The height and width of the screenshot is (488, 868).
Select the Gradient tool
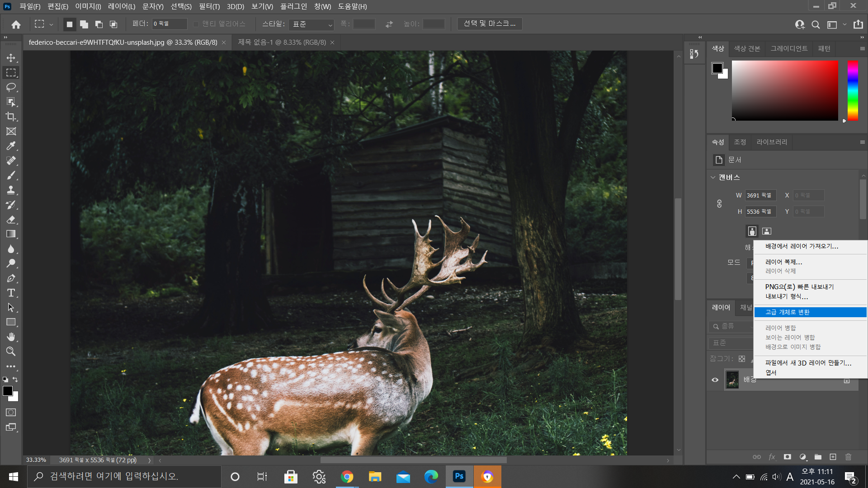(x=11, y=234)
